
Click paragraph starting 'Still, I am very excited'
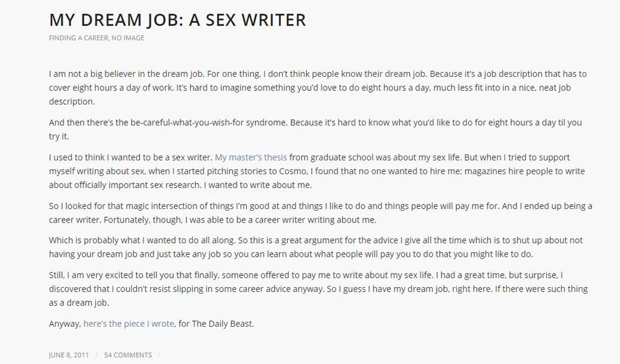pos(318,289)
